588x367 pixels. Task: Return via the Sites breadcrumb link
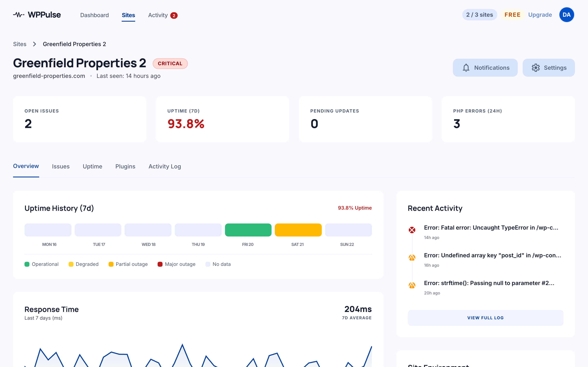(x=19, y=44)
